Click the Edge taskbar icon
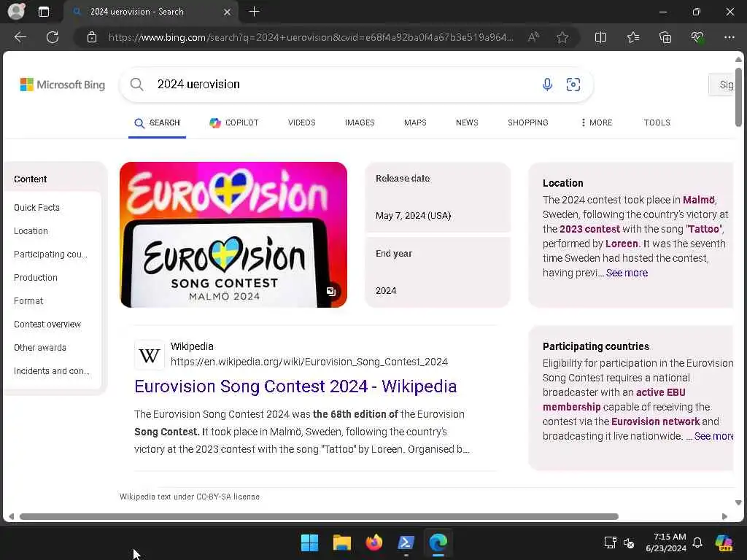The height and width of the screenshot is (560, 747). coord(438,542)
